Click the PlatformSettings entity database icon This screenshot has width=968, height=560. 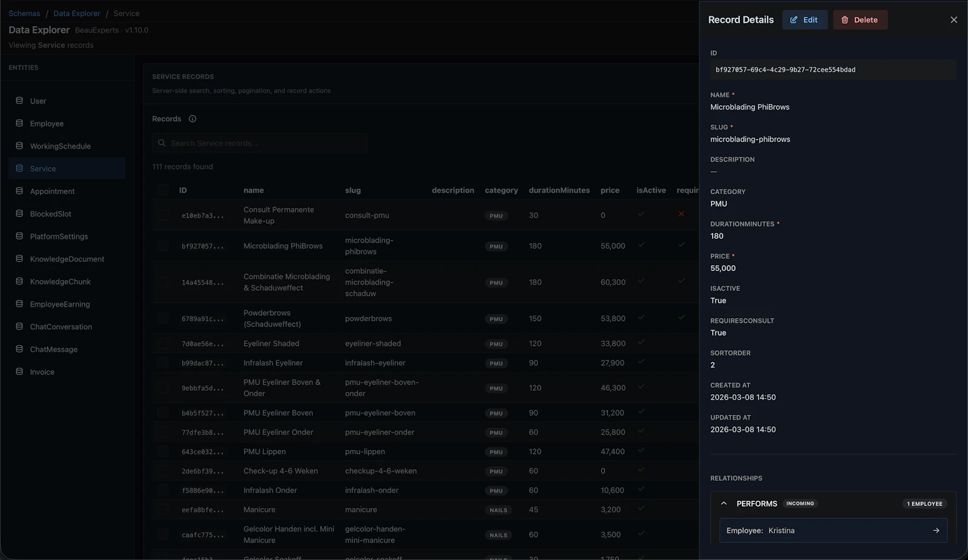pos(19,236)
